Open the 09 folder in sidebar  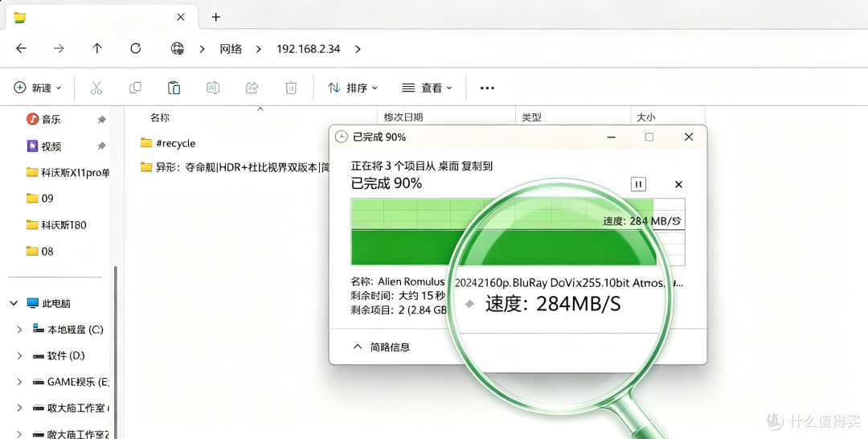40,198
